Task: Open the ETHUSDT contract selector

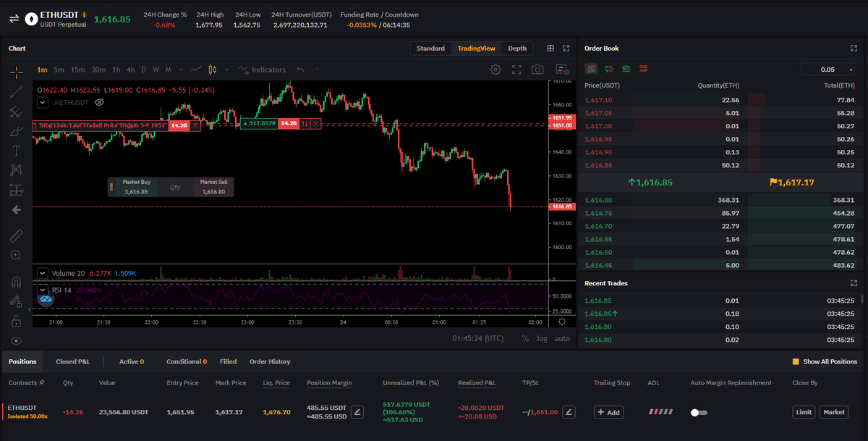Action: coord(61,14)
